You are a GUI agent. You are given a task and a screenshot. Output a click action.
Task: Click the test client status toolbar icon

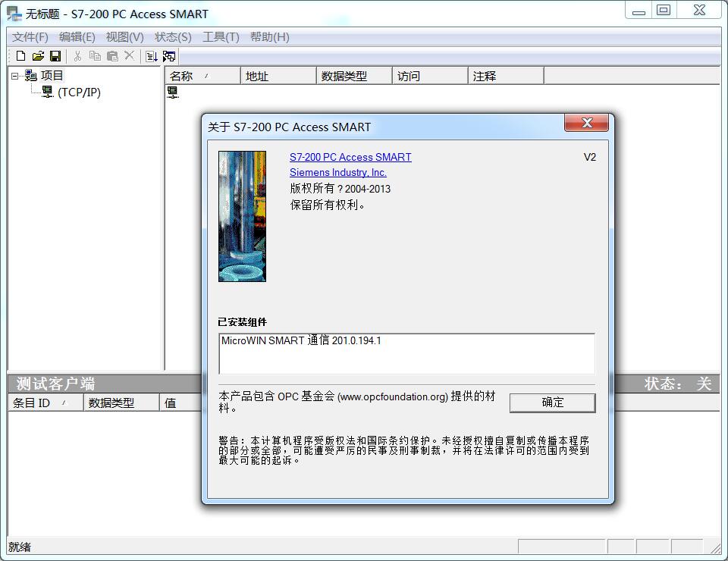coord(169,56)
